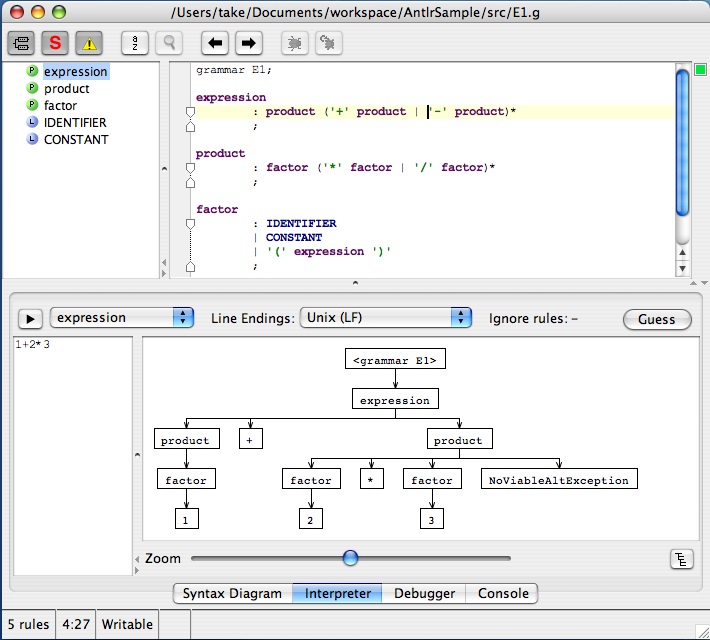710x640 pixels.
Task: Click the second bug debugger icon
Action: tap(328, 43)
